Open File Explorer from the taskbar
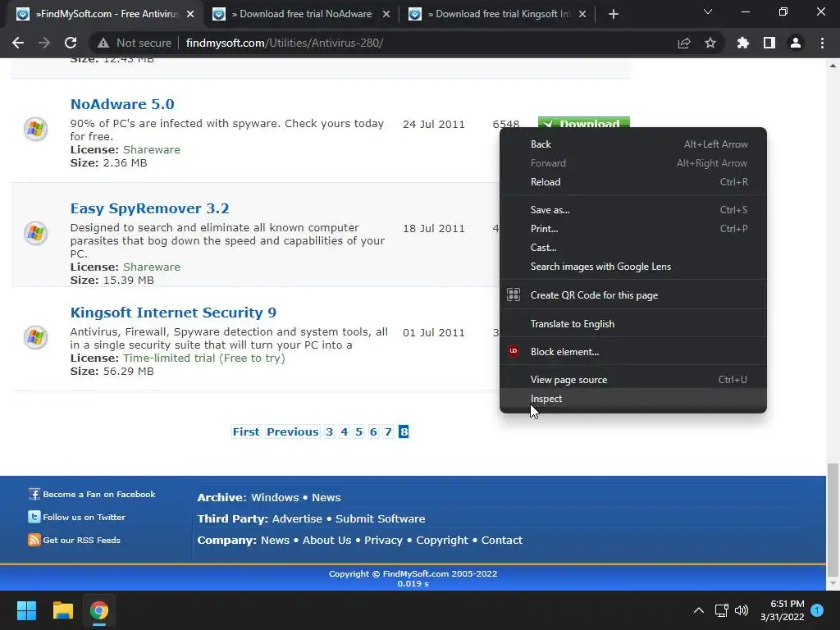840x630 pixels. point(62,610)
